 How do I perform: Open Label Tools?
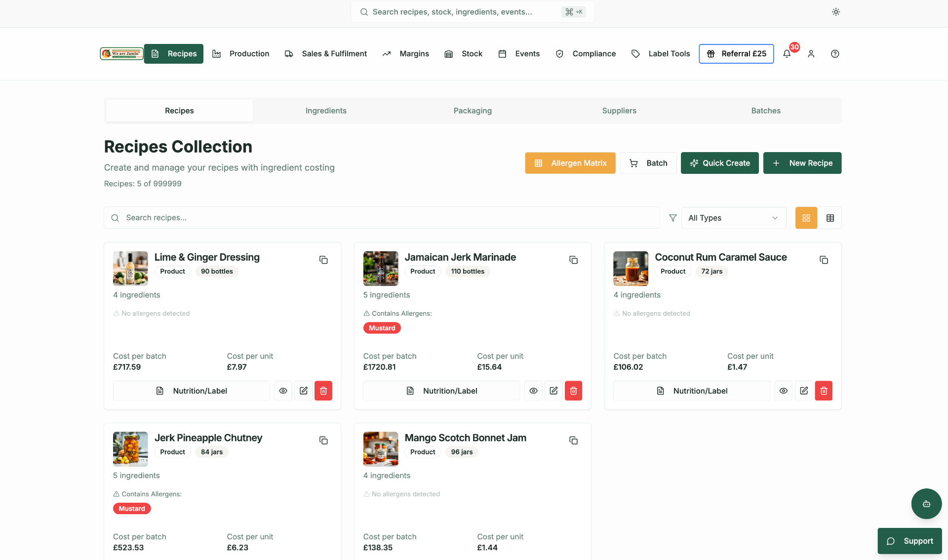tap(661, 54)
